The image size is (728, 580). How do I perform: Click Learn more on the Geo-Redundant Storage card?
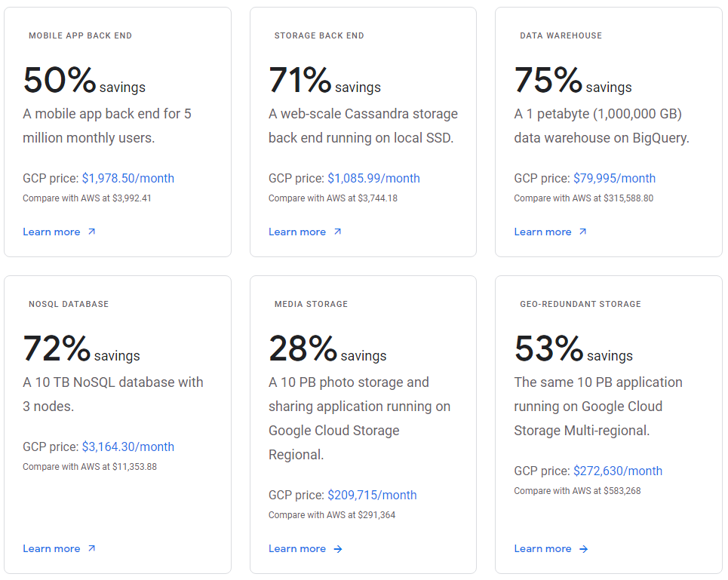542,548
